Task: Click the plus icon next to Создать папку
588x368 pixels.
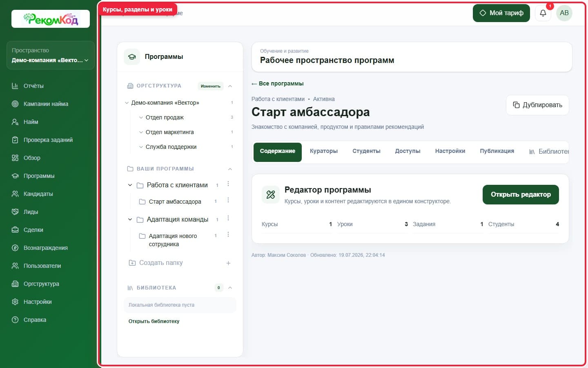Action: click(x=228, y=263)
